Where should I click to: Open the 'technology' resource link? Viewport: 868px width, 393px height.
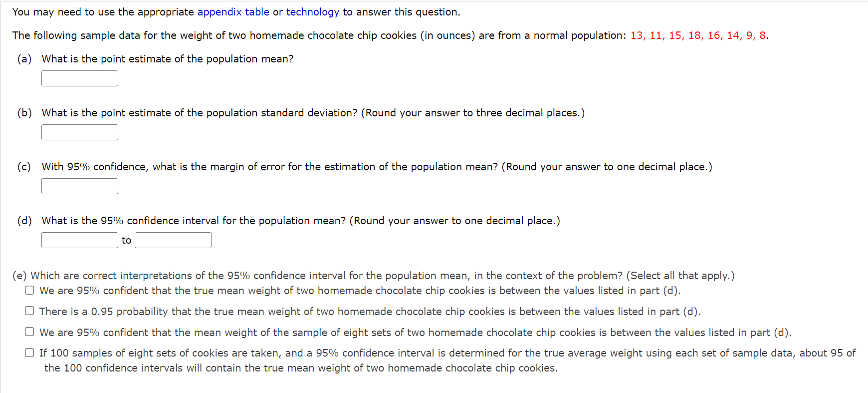[313, 11]
